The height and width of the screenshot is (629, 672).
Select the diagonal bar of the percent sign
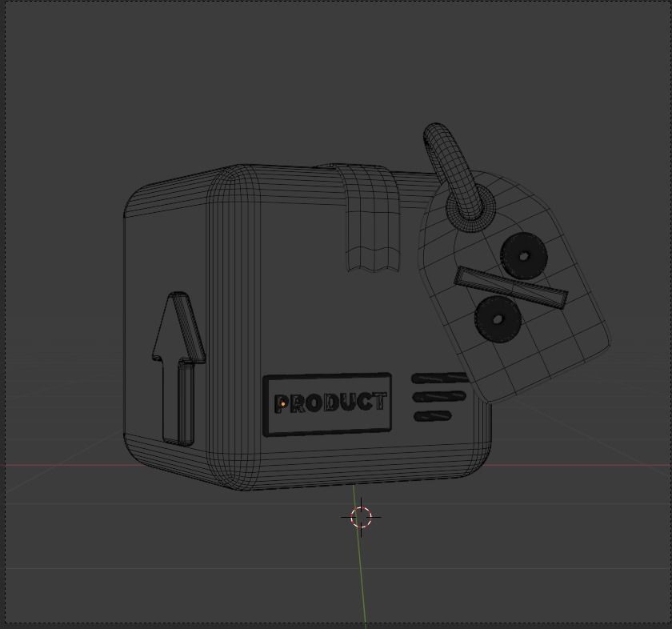coord(511,288)
